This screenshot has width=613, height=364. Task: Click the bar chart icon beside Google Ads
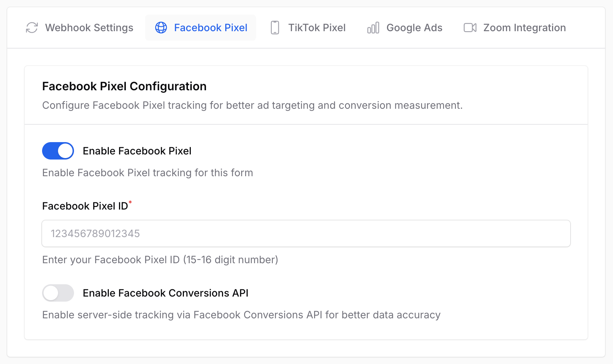[373, 28]
